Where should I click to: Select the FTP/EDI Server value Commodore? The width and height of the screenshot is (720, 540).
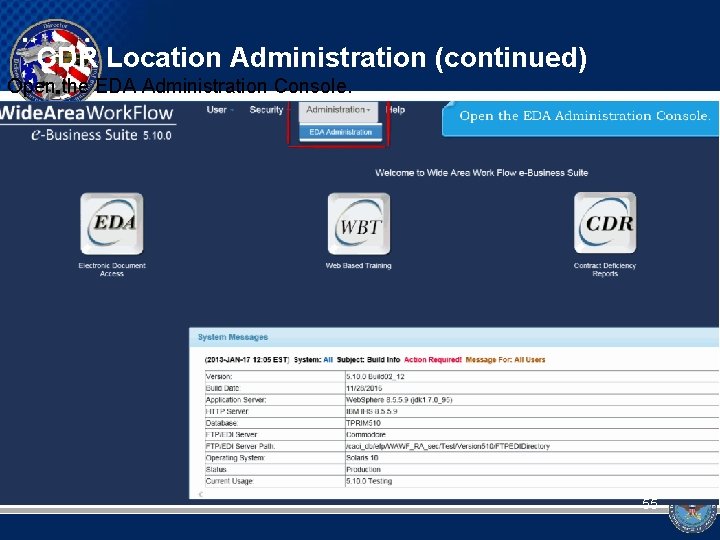366,434
